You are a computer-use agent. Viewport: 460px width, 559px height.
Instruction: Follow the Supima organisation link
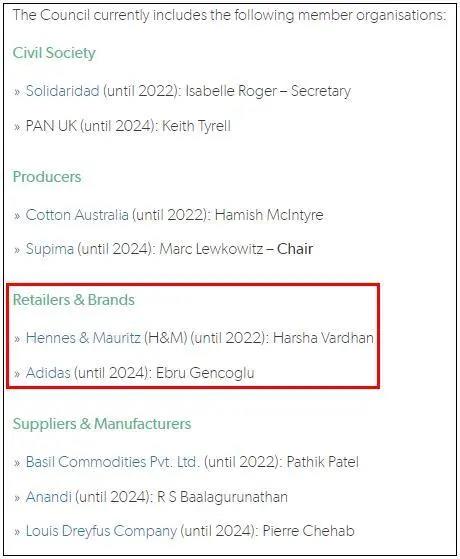(x=50, y=249)
